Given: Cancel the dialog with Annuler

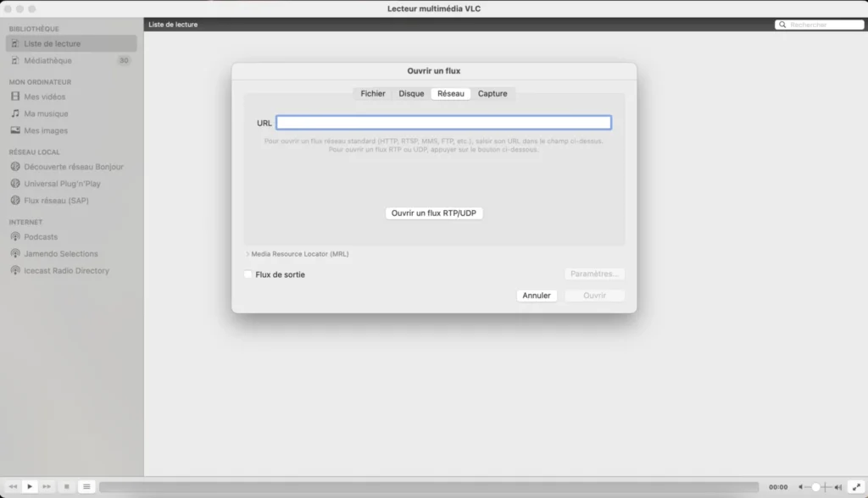Looking at the screenshot, I should coord(537,296).
